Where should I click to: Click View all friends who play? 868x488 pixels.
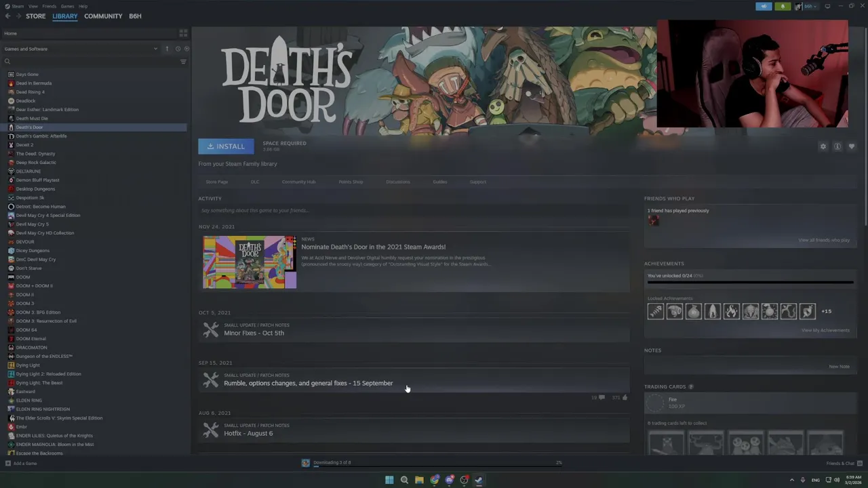click(824, 240)
